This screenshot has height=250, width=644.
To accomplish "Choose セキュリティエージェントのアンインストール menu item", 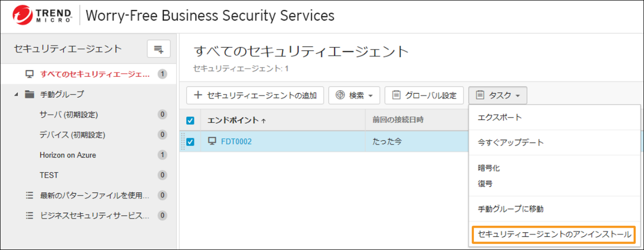I will (x=554, y=234).
